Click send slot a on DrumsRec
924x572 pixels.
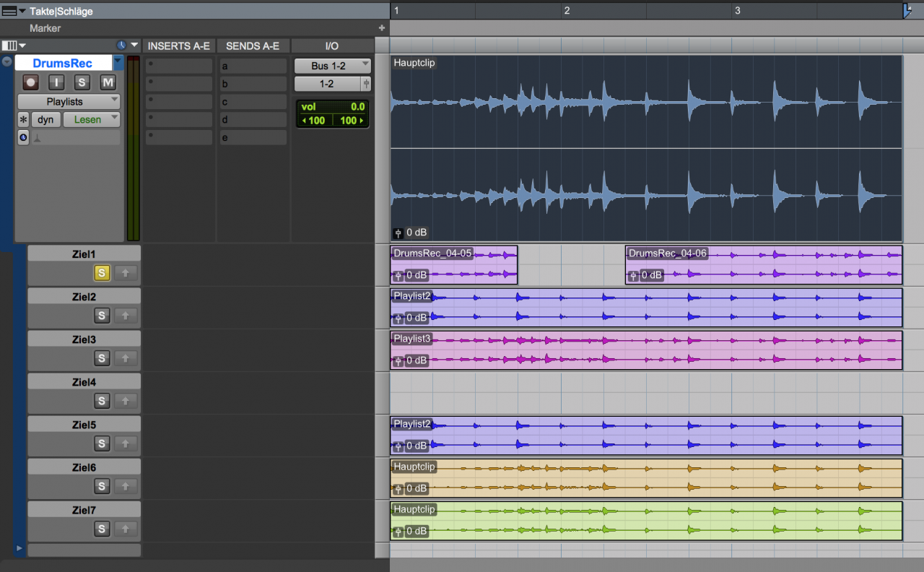point(253,66)
